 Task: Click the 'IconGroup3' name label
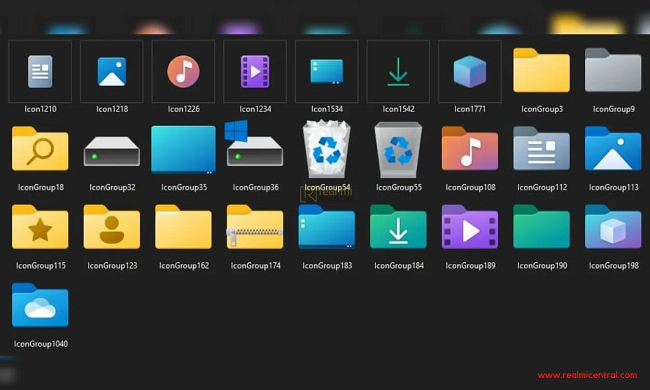pyautogui.click(x=542, y=109)
